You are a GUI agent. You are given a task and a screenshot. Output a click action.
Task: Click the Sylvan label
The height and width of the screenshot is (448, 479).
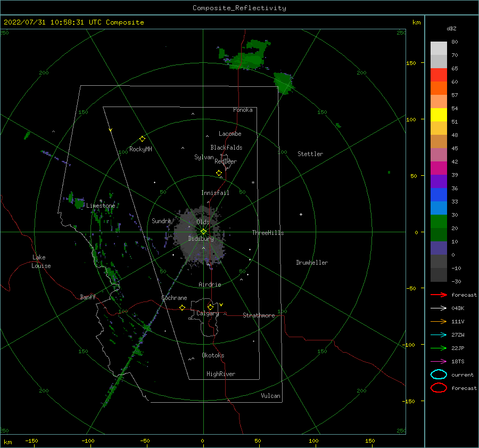click(204, 157)
